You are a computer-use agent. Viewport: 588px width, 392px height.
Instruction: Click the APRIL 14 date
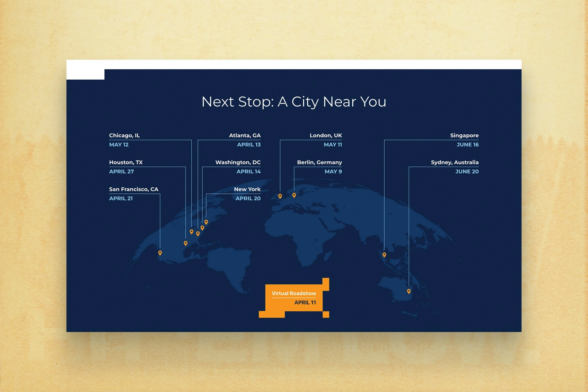(x=248, y=171)
